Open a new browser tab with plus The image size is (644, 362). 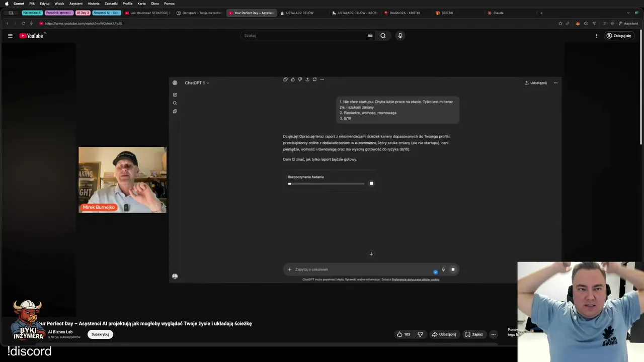(541, 13)
